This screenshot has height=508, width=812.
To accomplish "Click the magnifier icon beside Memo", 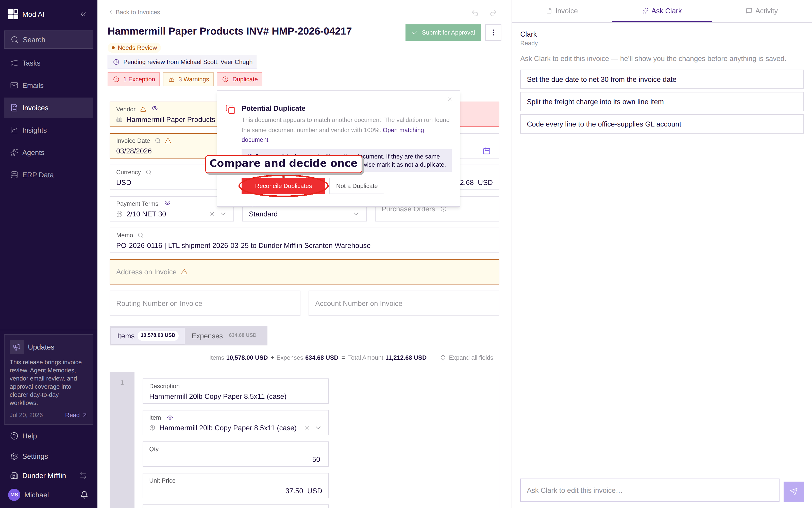I will (x=141, y=235).
